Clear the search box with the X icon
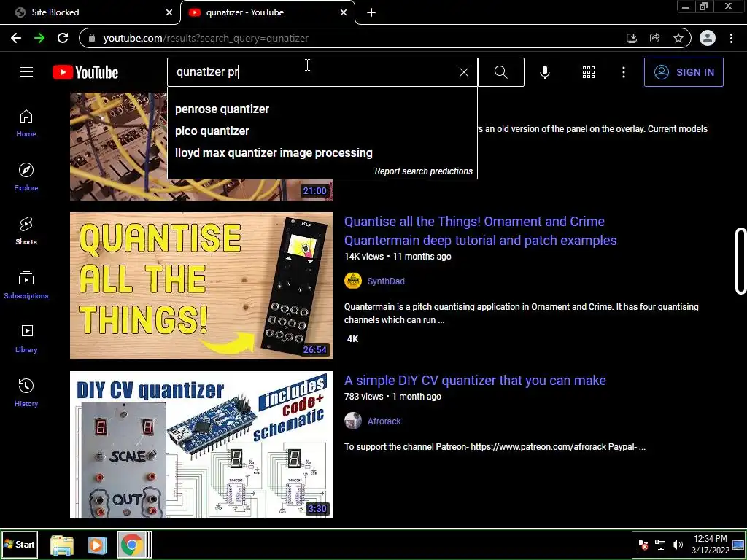 [463, 72]
